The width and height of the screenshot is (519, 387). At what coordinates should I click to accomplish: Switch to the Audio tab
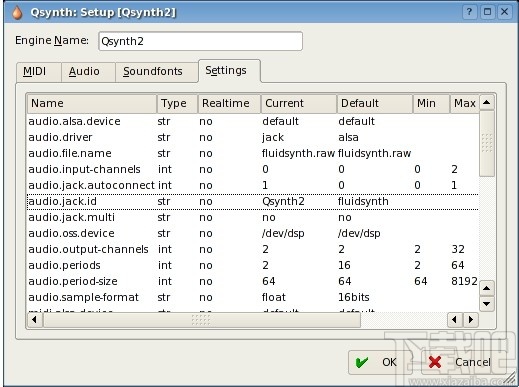(88, 71)
